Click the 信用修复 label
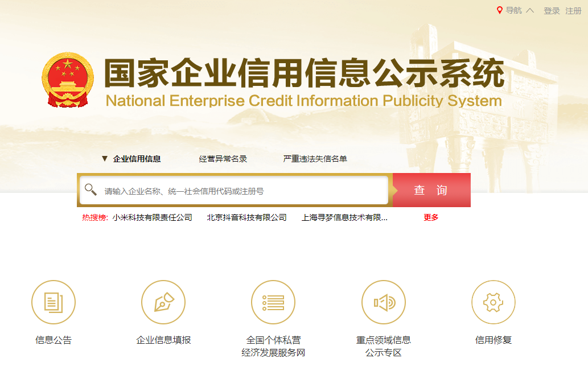The height and width of the screenshot is (383, 588). click(x=494, y=340)
